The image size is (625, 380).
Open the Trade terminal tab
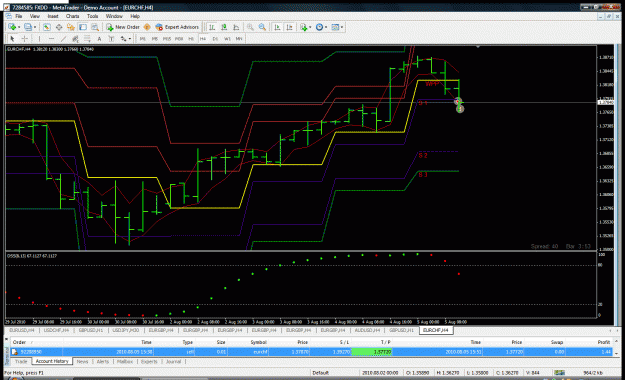pyautogui.click(x=21, y=362)
